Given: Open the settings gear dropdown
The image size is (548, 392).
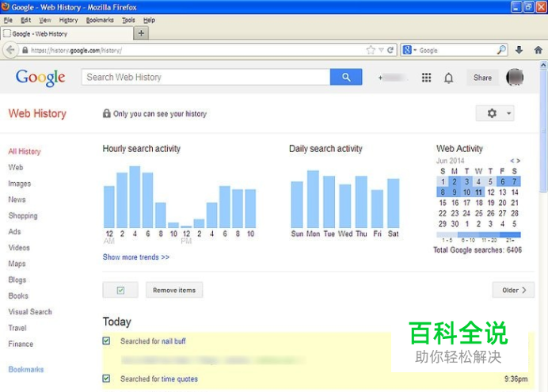Looking at the screenshot, I should pos(495,113).
